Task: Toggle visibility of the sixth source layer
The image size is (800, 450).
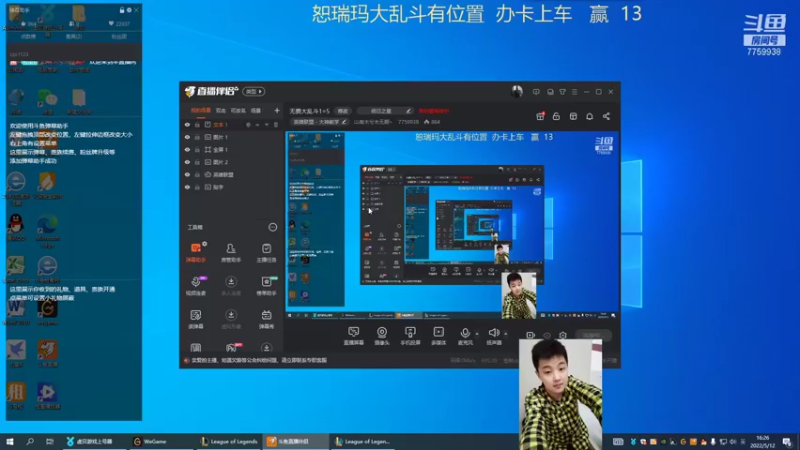Action: click(187, 187)
